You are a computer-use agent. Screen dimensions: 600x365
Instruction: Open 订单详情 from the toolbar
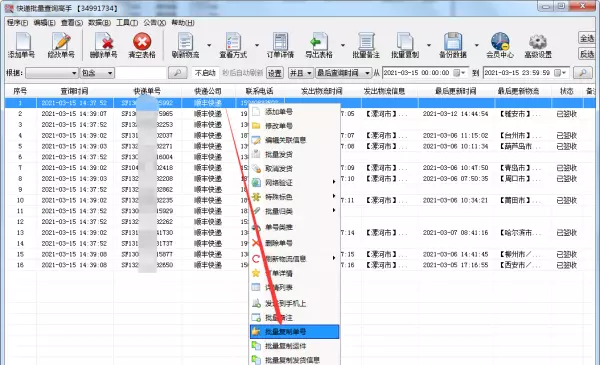tap(280, 45)
